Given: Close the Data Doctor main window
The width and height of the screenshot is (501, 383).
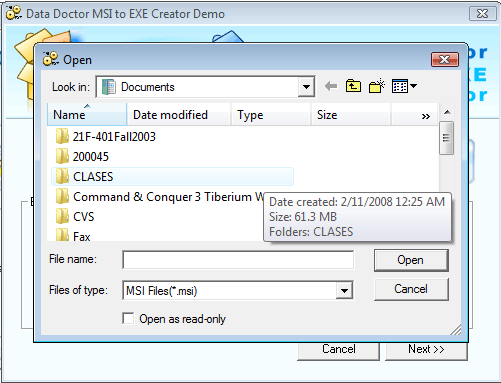Looking at the screenshot, I should 482,14.
